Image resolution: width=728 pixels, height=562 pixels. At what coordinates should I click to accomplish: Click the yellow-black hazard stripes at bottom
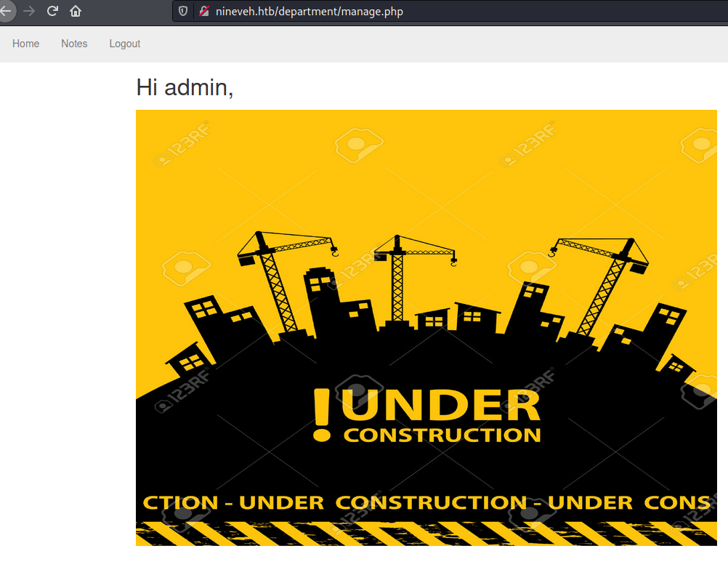pos(426,534)
